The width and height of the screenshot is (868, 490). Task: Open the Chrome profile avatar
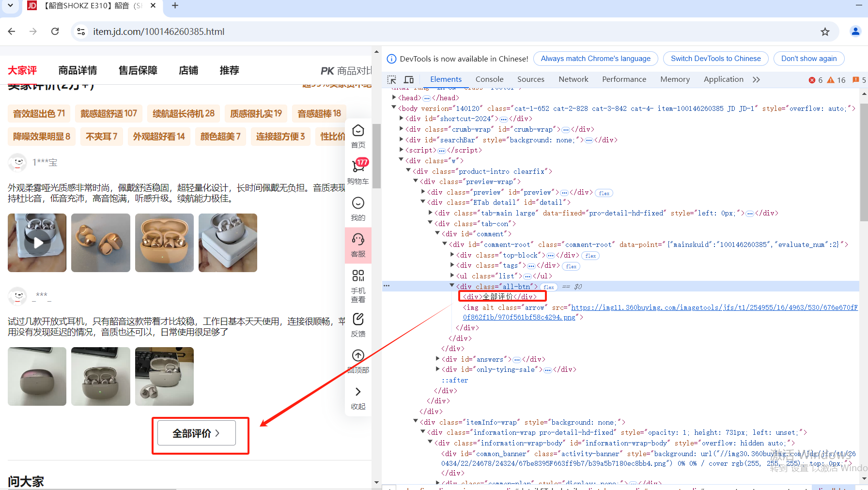(855, 31)
